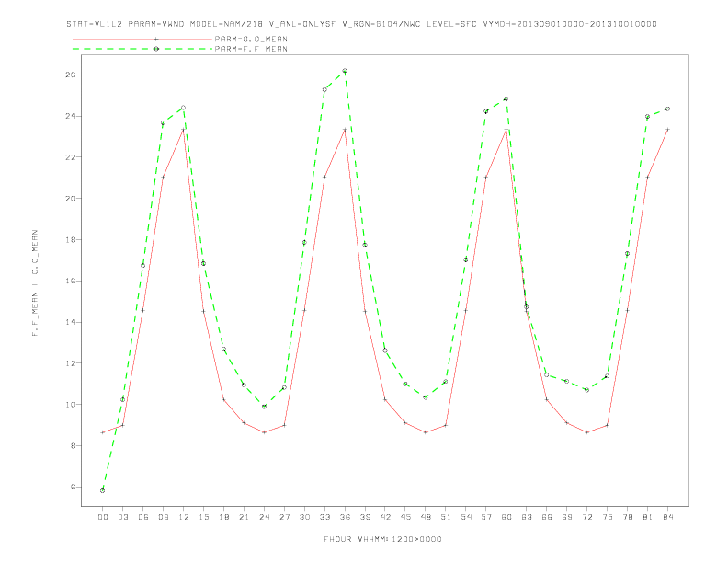728x563 pixels.
Task: Click y-axis tick label 24
Action: tap(71, 116)
